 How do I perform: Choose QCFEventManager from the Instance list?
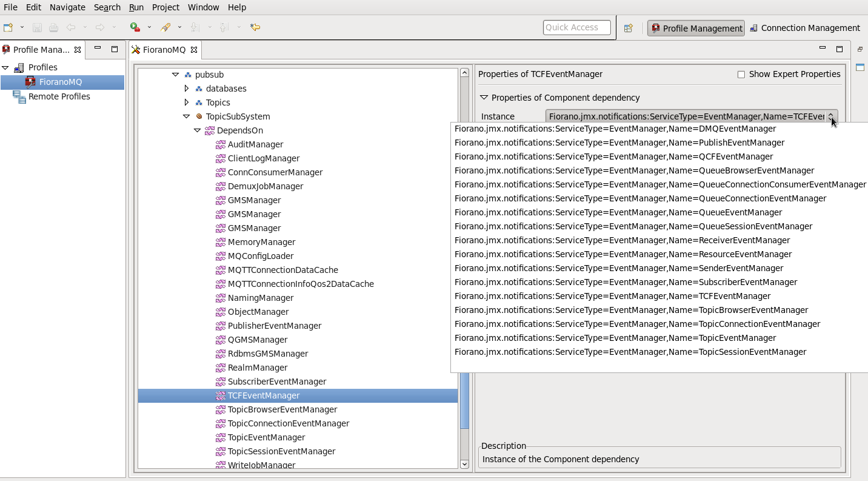tap(613, 156)
